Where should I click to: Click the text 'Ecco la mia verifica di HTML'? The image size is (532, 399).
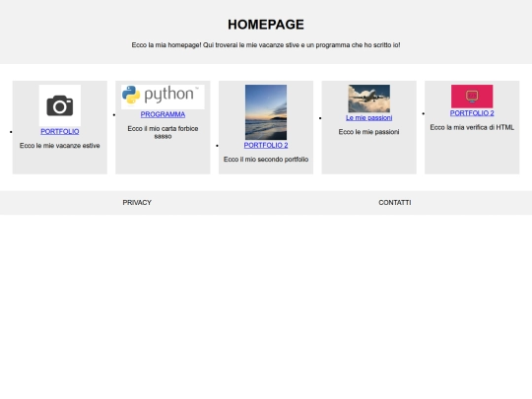coord(472,127)
